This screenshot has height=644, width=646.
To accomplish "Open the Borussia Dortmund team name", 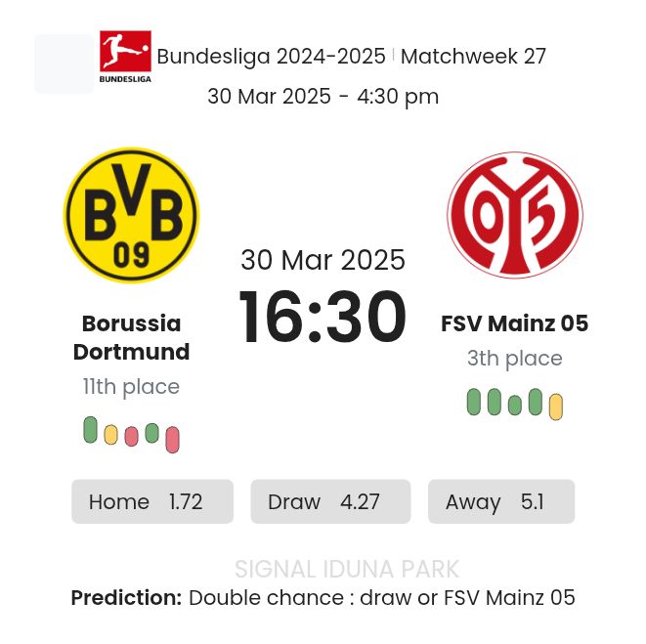I will (131, 337).
